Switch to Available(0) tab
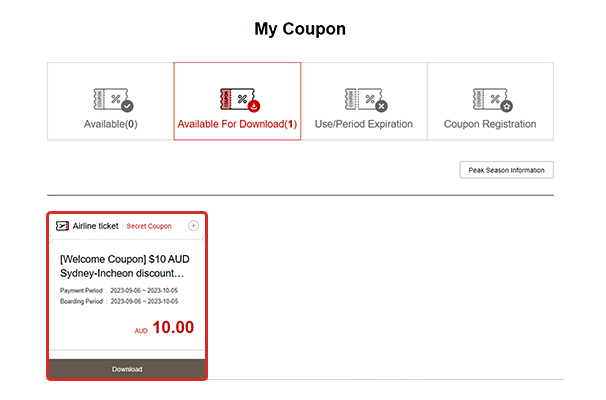This screenshot has height=400, width=606. coord(111,101)
